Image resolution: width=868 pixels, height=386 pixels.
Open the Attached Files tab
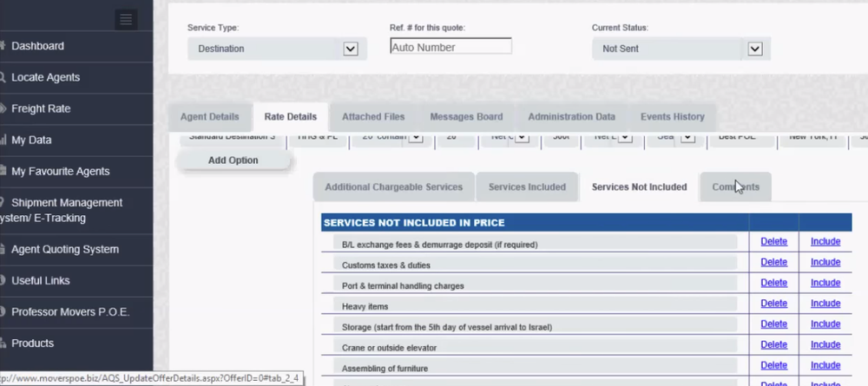[373, 117]
